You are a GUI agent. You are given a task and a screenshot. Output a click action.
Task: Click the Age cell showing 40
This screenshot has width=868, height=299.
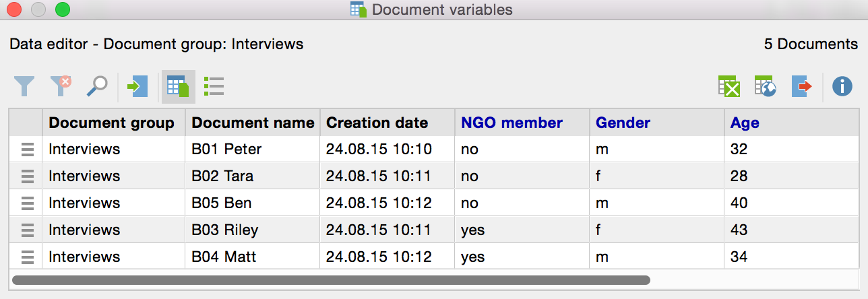click(792, 203)
